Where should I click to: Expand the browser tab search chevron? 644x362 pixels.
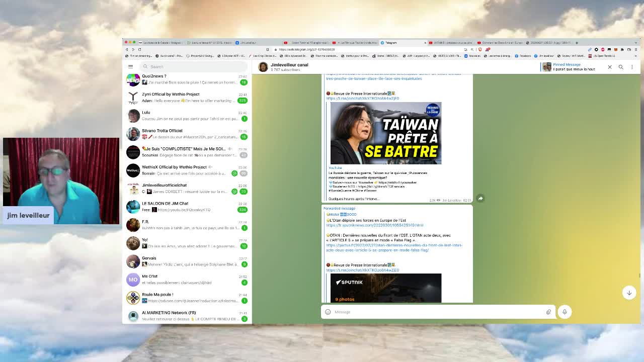point(636,43)
